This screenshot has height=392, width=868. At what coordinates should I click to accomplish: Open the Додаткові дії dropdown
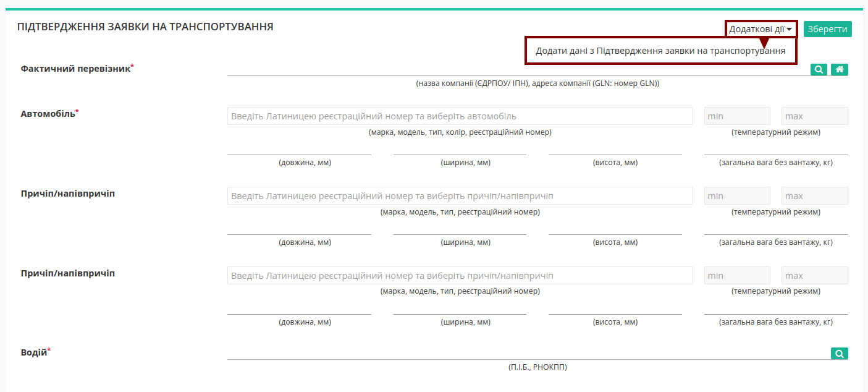[x=761, y=29]
